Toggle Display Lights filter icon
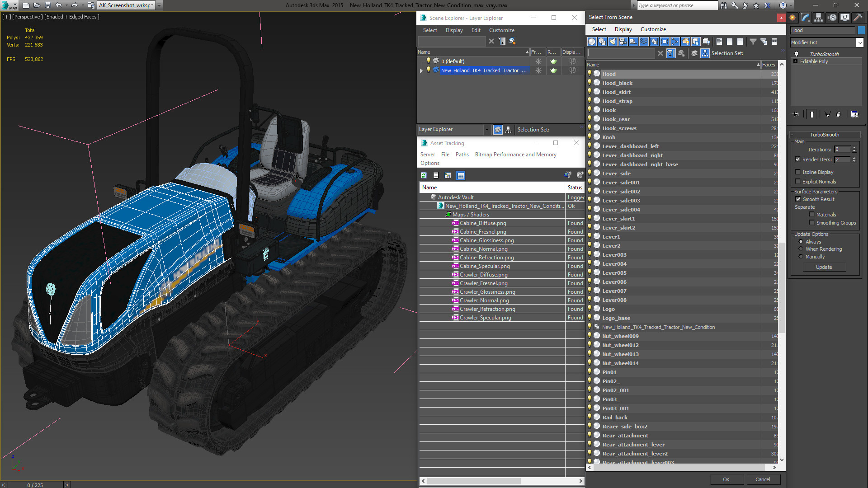This screenshot has height=488, width=868. pos(613,42)
